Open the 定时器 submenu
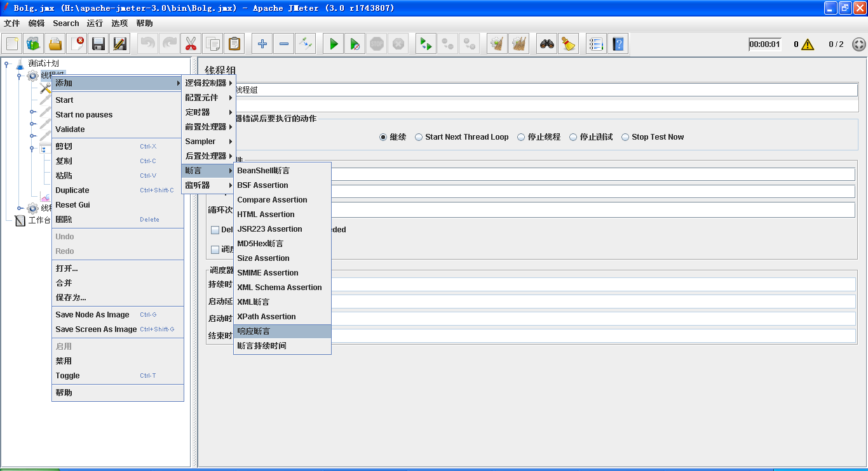Viewport: 868px width, 471px height. click(x=208, y=112)
